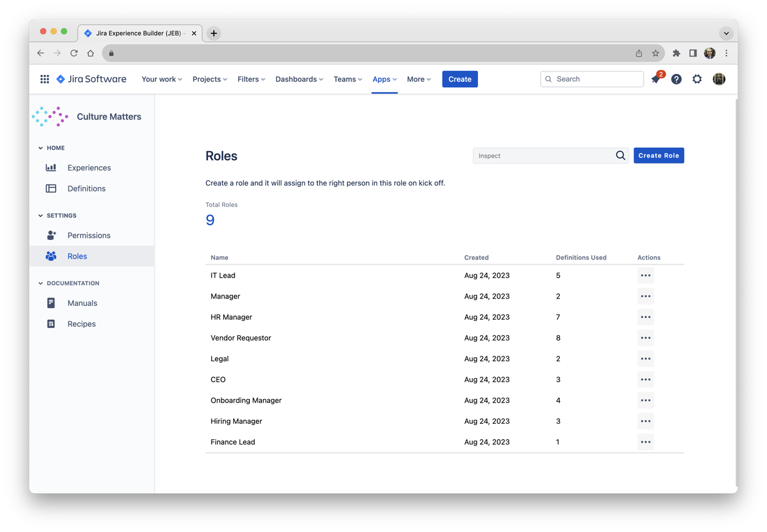This screenshot has height=532, width=767.
Task: Open the Help question mark icon
Action: (677, 79)
